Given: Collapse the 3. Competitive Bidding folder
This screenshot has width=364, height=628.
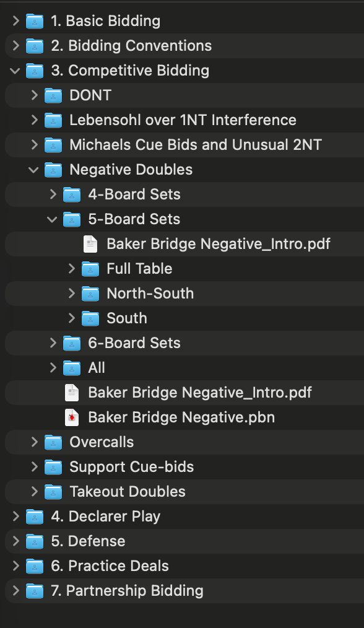Looking at the screenshot, I should point(15,70).
